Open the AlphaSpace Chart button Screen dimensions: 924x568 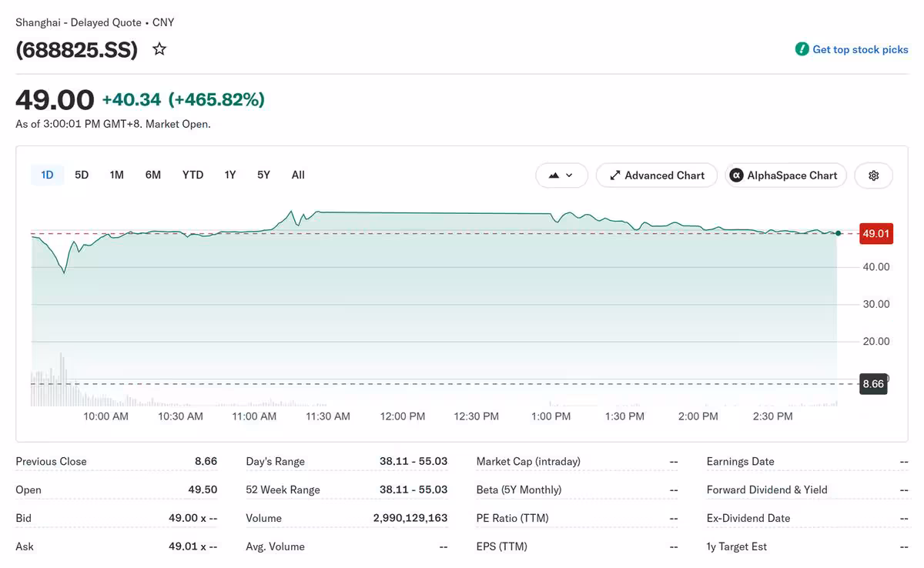point(785,175)
